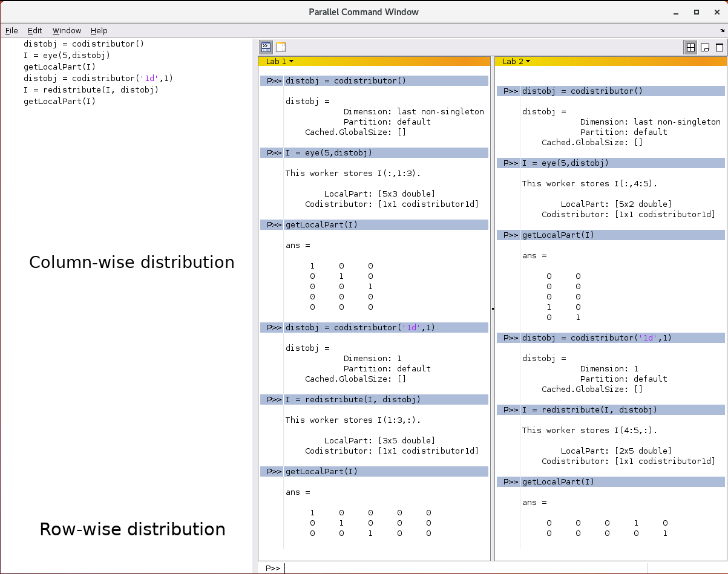This screenshot has width=728, height=574.
Task: Open the Help menu
Action: (99, 30)
